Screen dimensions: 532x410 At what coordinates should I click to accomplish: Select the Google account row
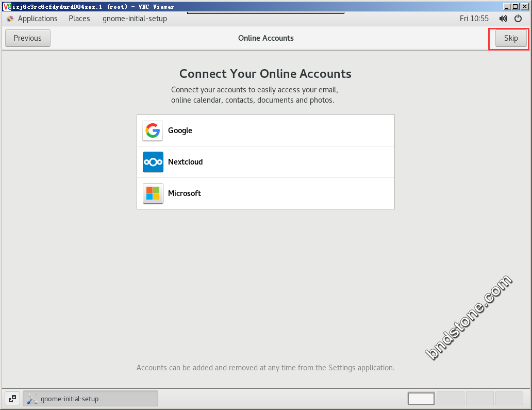(x=265, y=130)
